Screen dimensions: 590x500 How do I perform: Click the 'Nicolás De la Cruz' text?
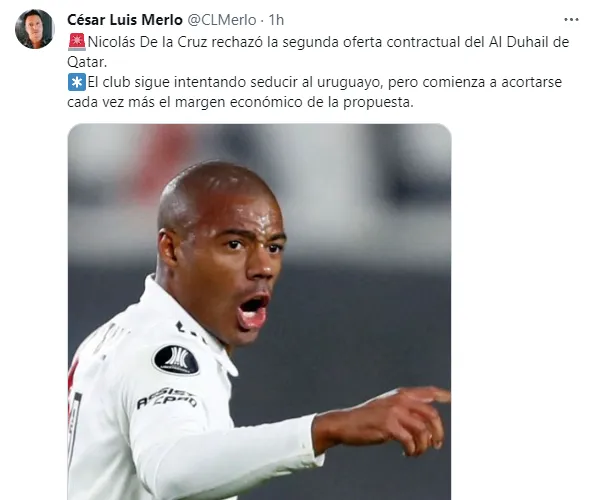[x=148, y=42]
